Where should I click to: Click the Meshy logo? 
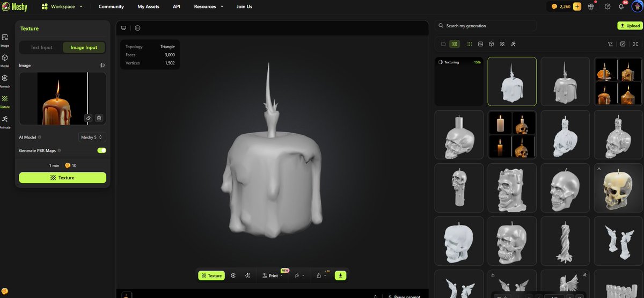click(15, 6)
